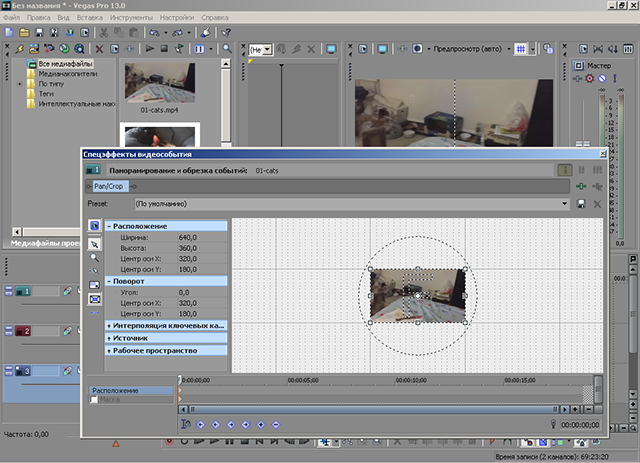
Task: Select the 01-cats.mp4 thumbnail
Action: [x=160, y=83]
